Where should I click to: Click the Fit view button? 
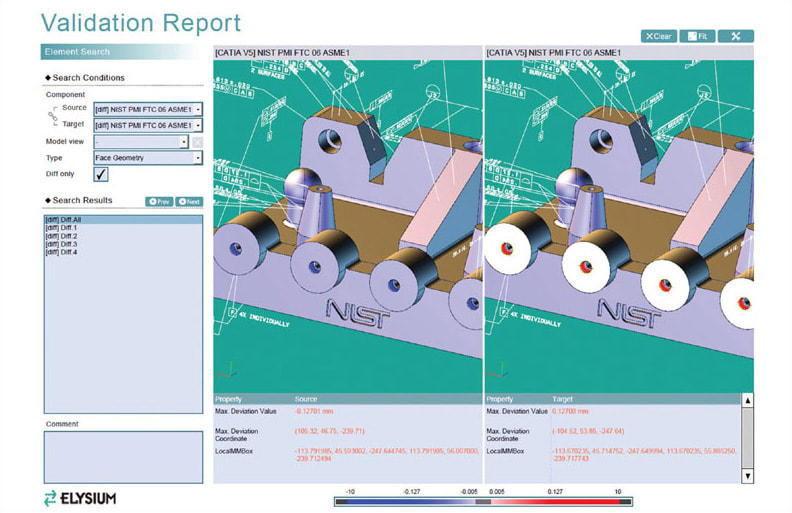click(x=697, y=36)
